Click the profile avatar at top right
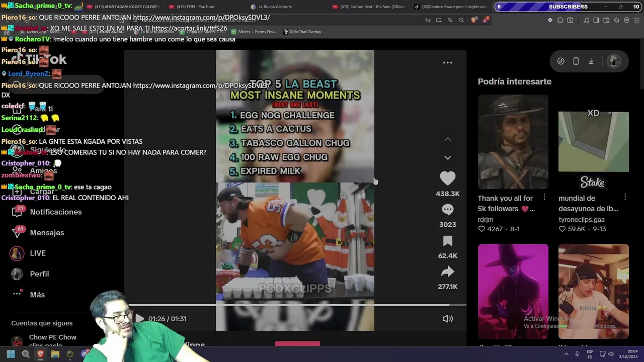This screenshot has height=362, width=644. point(614,61)
